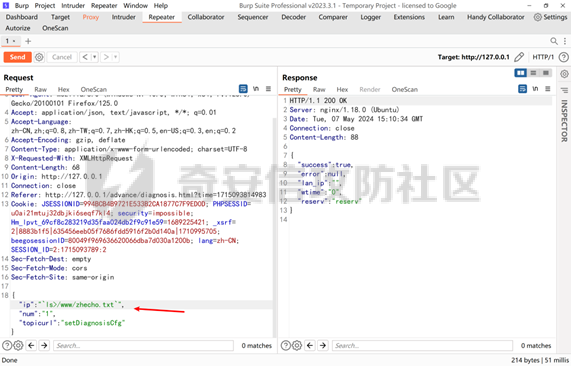Open the Handy Collaborator tab
This screenshot has height=366, width=571.
pyautogui.click(x=496, y=17)
